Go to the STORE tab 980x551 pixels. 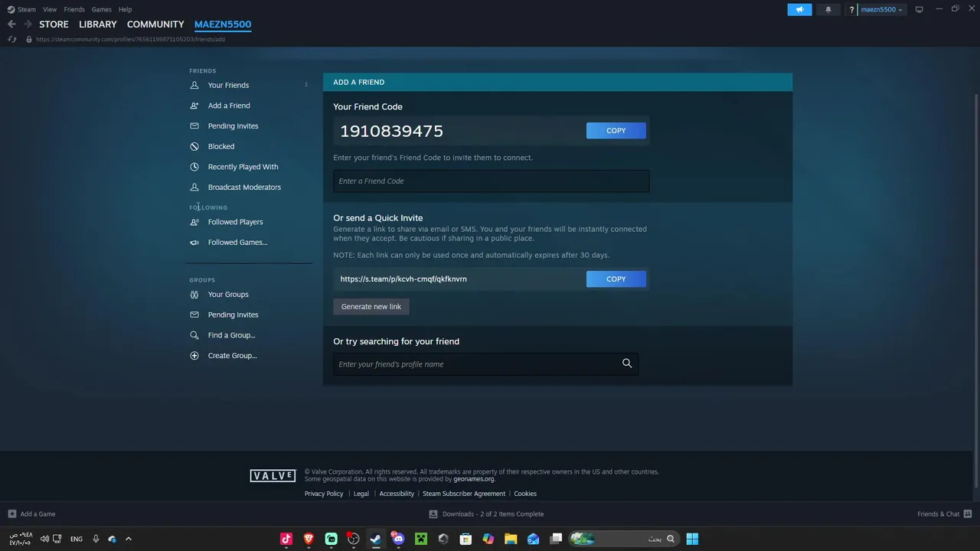[x=54, y=24]
